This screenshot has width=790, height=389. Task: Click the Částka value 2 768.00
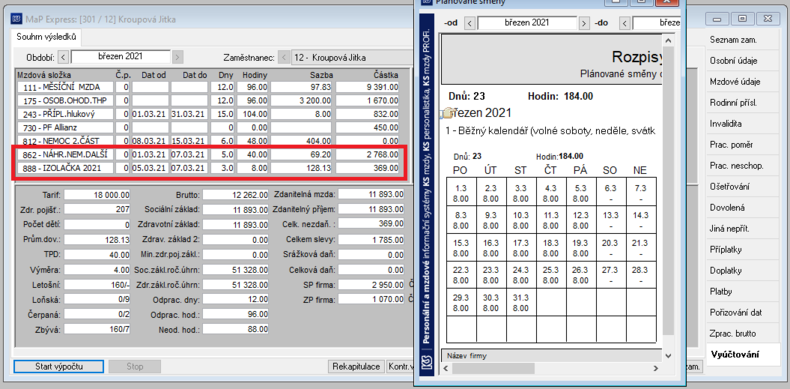tap(367, 154)
